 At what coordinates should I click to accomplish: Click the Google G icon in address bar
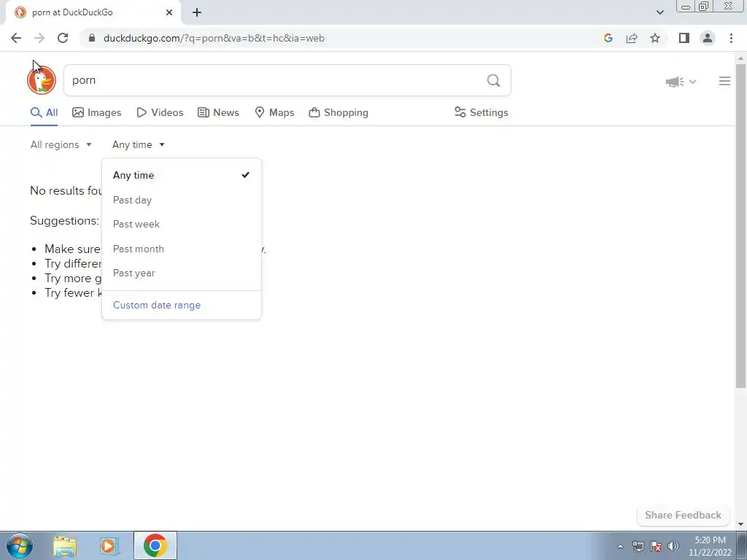coord(608,38)
